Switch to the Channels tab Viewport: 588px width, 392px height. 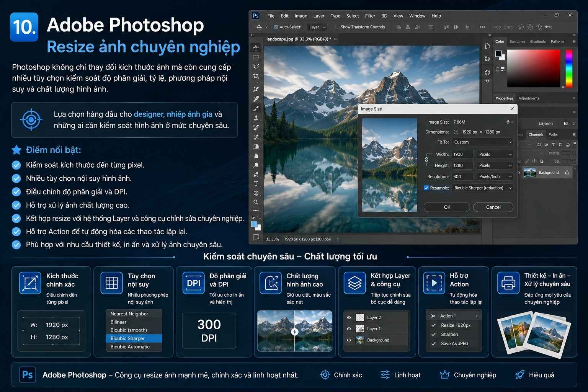click(x=536, y=134)
